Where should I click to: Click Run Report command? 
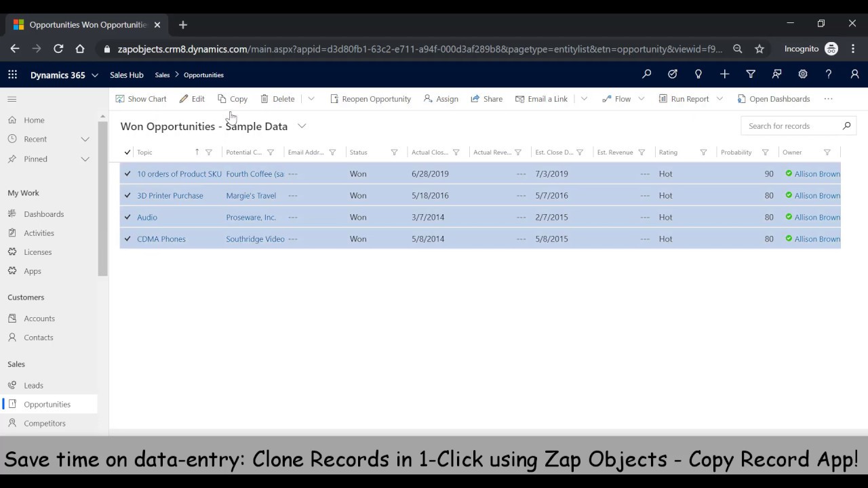pos(684,99)
